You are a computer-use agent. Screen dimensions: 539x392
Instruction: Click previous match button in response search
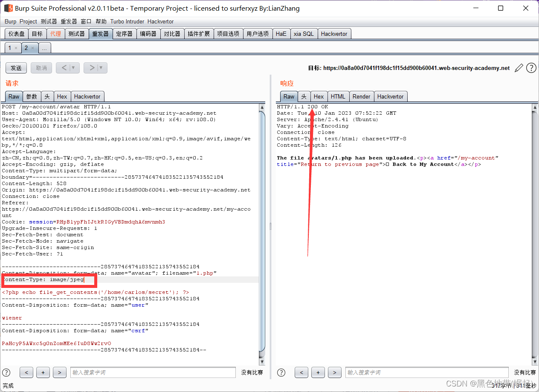301,372
